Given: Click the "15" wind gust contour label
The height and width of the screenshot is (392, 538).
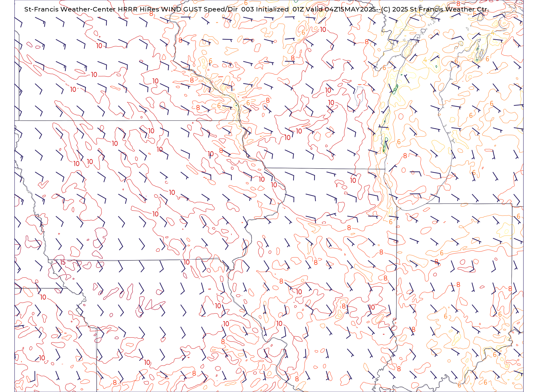Looking at the screenshot, I should coord(63,262).
